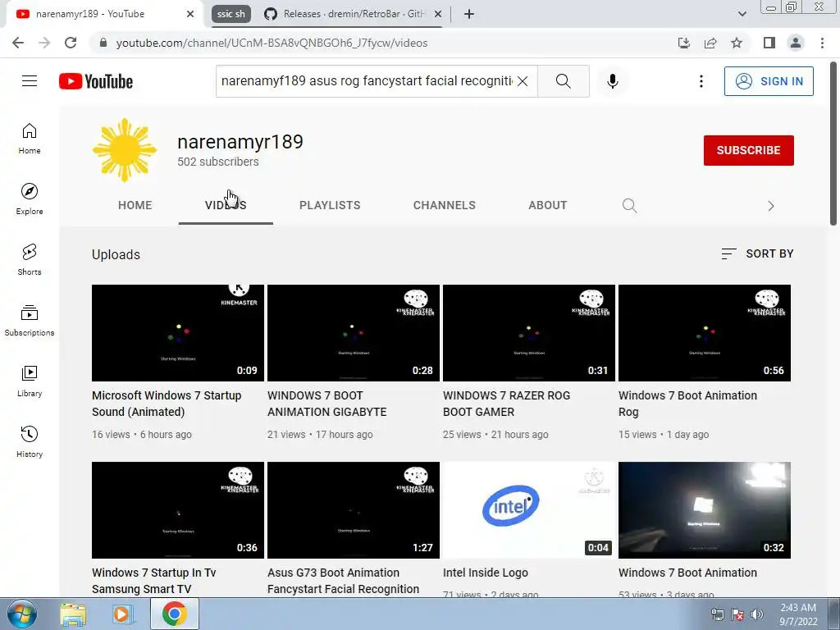Start voice search with the microphone

click(x=612, y=81)
